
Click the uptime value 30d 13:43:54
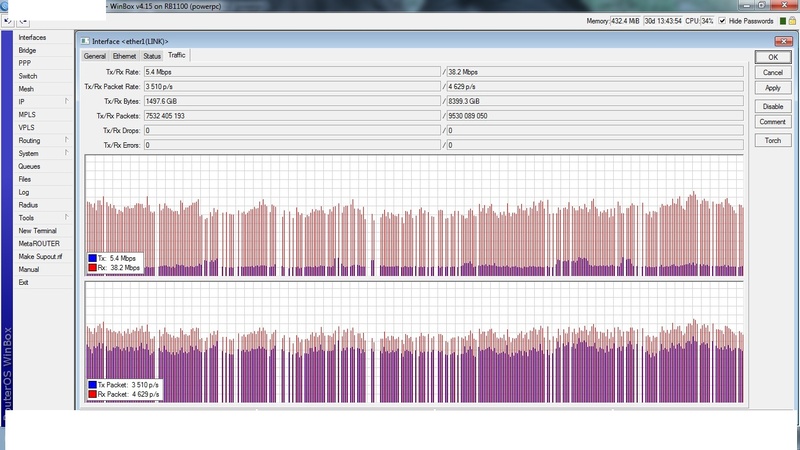point(663,21)
